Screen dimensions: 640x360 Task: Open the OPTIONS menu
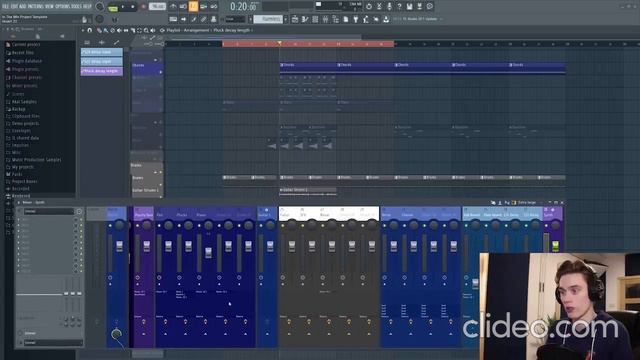62,7
